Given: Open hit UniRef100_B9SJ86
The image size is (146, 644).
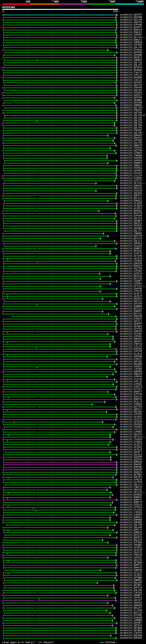Looking at the screenshot, I should click(x=131, y=20).
